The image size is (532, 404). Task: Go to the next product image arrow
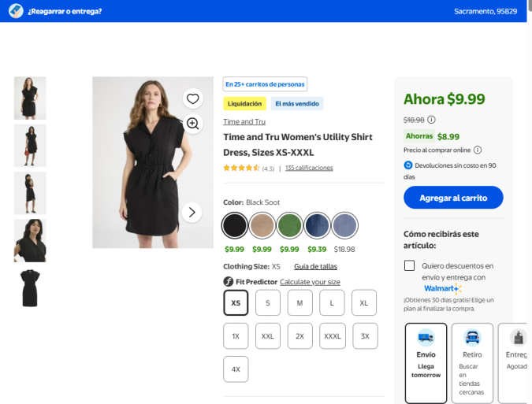coord(192,213)
